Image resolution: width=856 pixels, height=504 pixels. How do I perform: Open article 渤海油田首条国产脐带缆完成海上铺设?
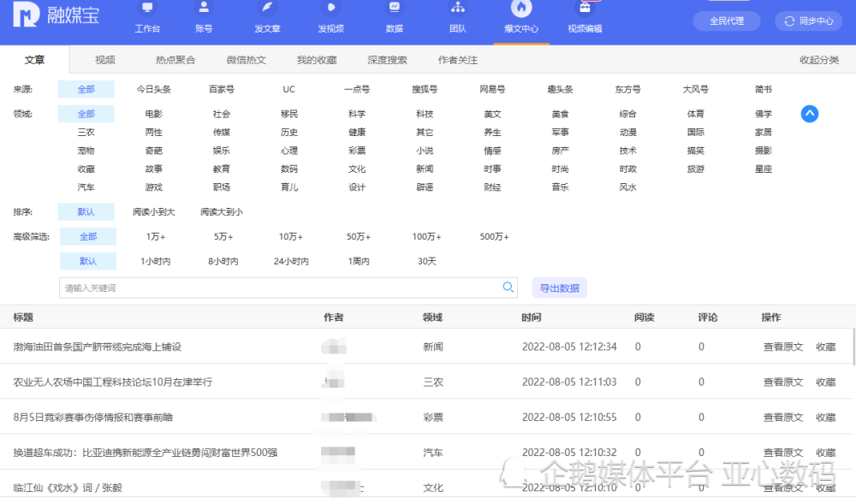click(98, 347)
